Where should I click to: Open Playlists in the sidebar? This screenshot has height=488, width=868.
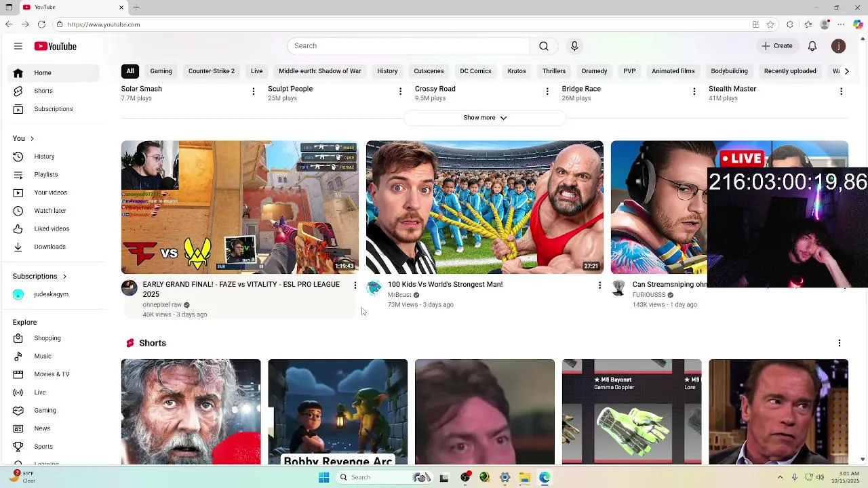click(54, 175)
